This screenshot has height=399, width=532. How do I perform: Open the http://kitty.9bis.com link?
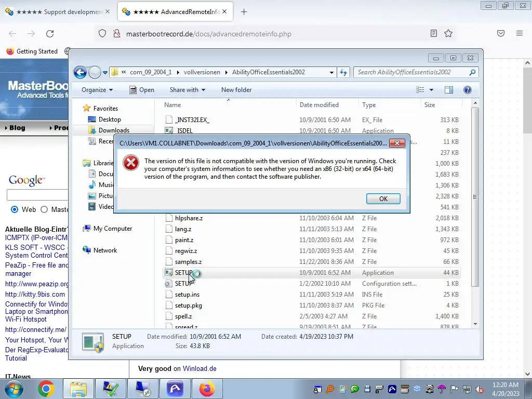tap(35, 294)
